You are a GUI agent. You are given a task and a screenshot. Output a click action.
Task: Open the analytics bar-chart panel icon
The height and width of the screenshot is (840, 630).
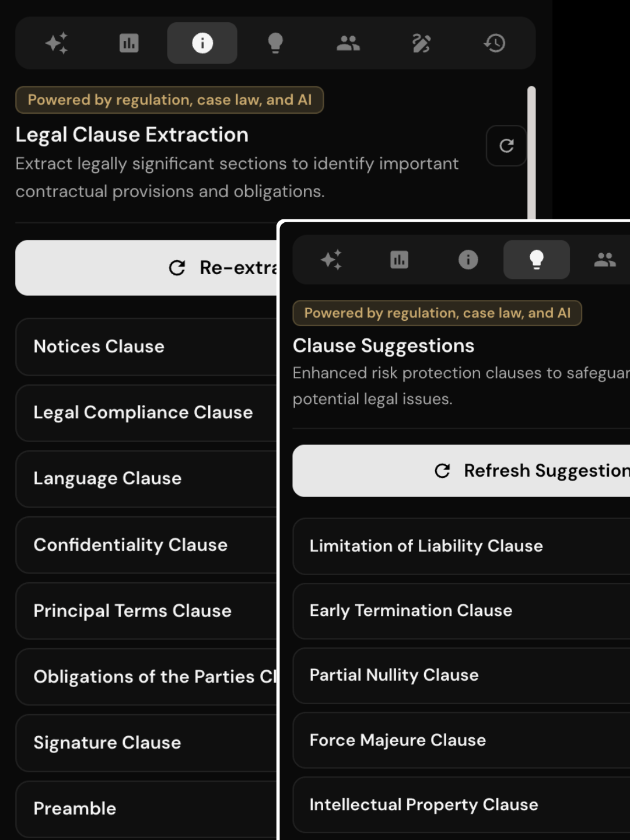coord(128,43)
